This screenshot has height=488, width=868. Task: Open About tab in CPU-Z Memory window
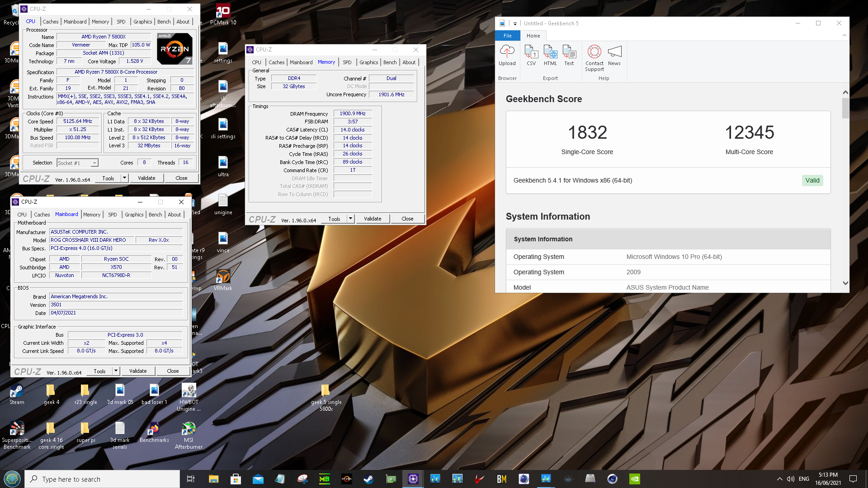409,62
